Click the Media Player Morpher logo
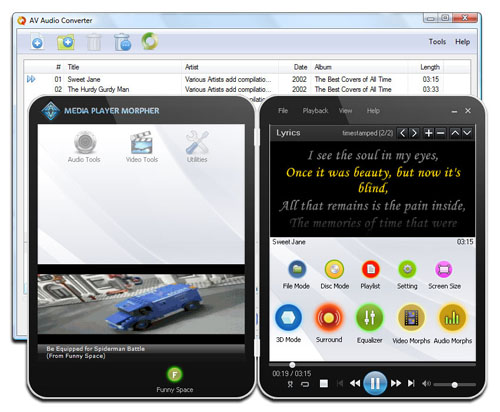 51,111
